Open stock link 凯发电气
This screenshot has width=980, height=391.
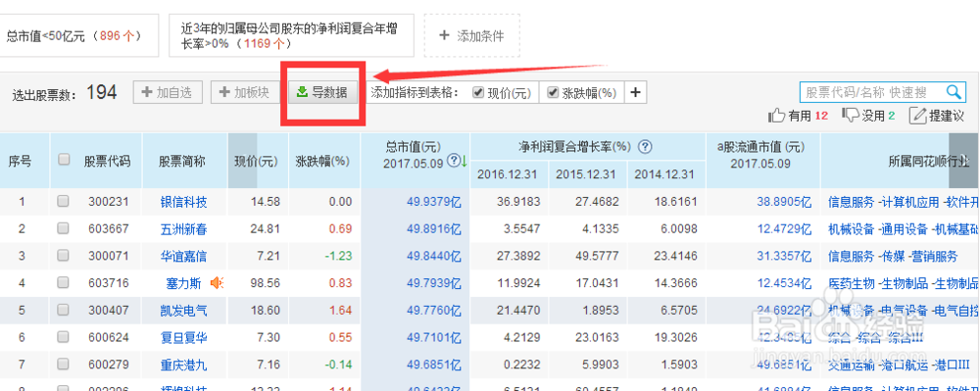coord(184,311)
